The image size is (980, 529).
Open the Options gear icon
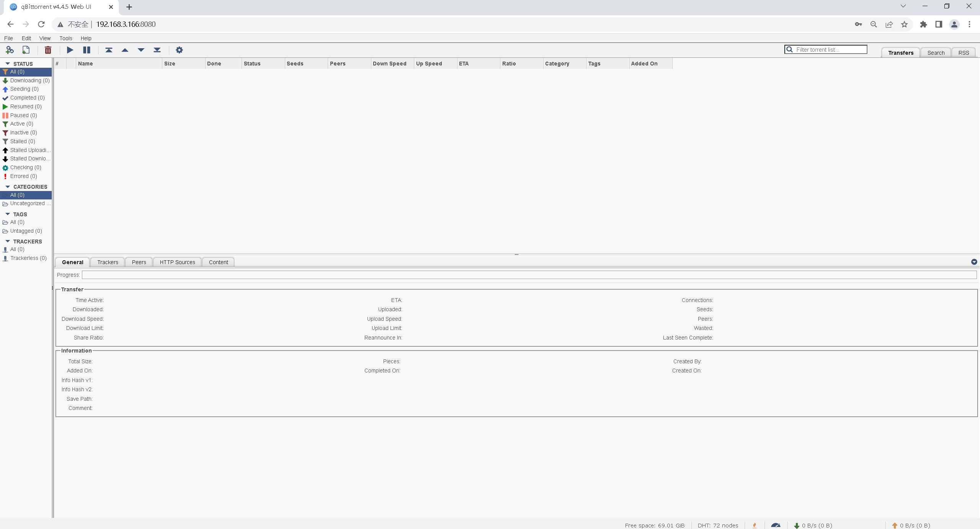click(x=179, y=50)
